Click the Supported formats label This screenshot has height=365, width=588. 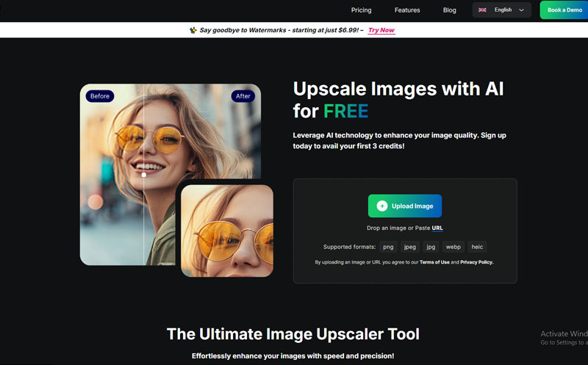(349, 247)
